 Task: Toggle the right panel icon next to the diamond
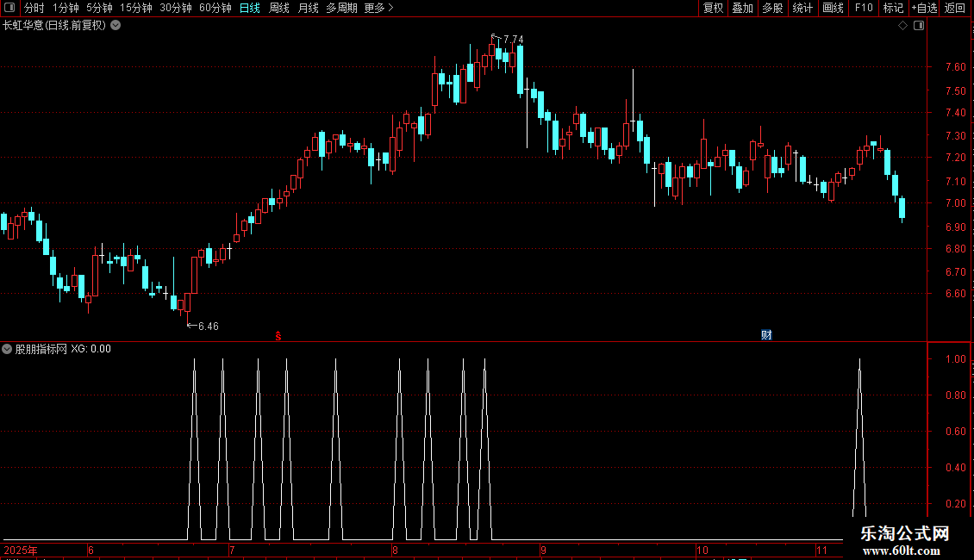point(919,26)
